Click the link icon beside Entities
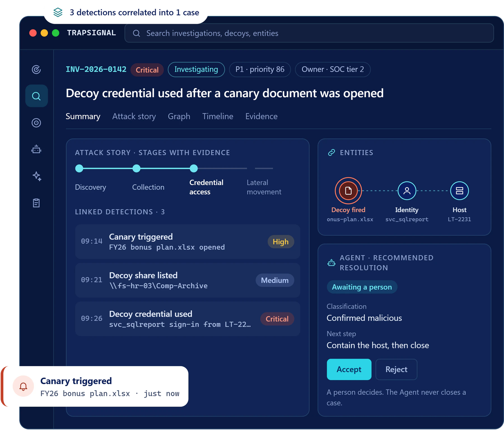The width and height of the screenshot is (504, 430). [332, 153]
